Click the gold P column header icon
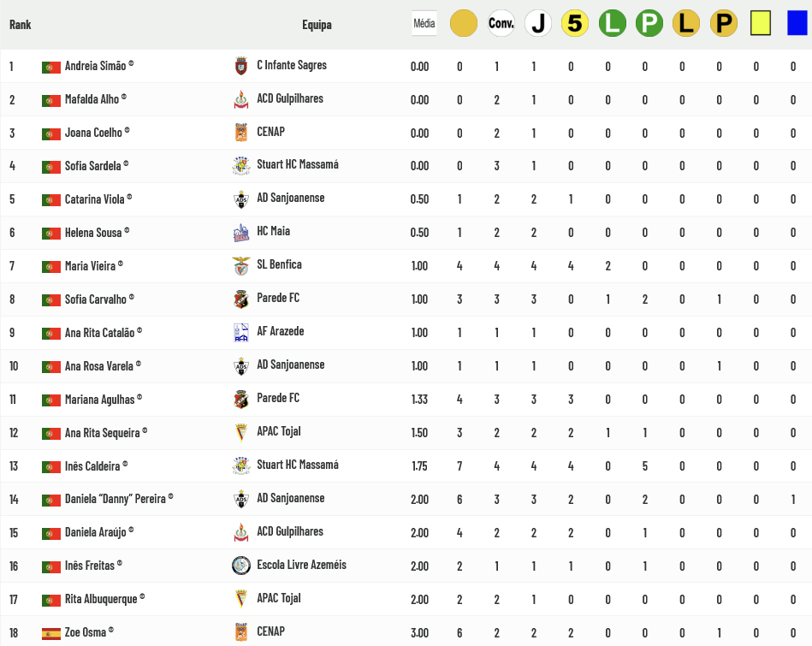The height and width of the screenshot is (646, 812). (x=723, y=24)
